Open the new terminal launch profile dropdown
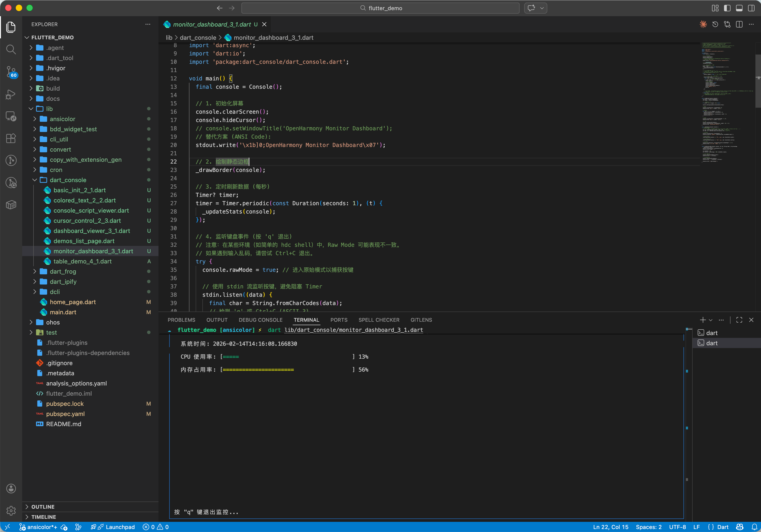The height and width of the screenshot is (532, 761). (x=711, y=320)
